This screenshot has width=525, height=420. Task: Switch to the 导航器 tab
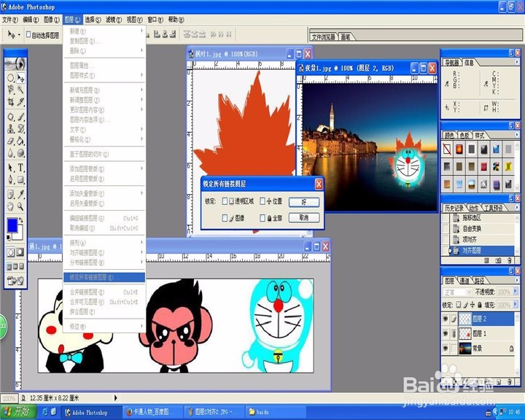coord(452,62)
